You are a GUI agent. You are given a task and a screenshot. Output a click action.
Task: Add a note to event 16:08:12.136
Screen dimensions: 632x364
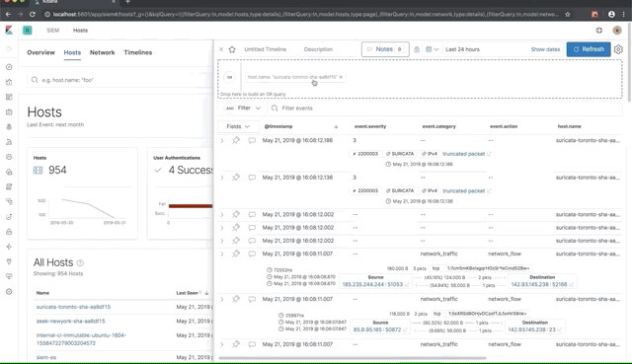coord(252,178)
